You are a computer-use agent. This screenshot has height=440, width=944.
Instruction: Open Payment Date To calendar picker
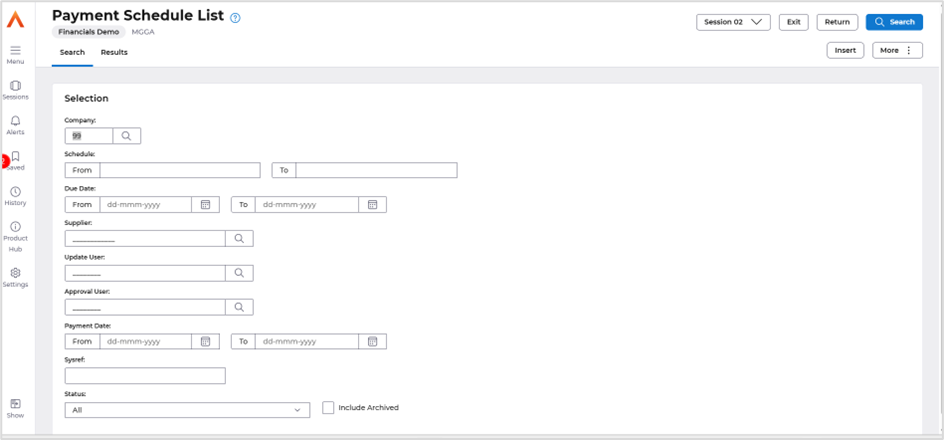[x=372, y=341]
